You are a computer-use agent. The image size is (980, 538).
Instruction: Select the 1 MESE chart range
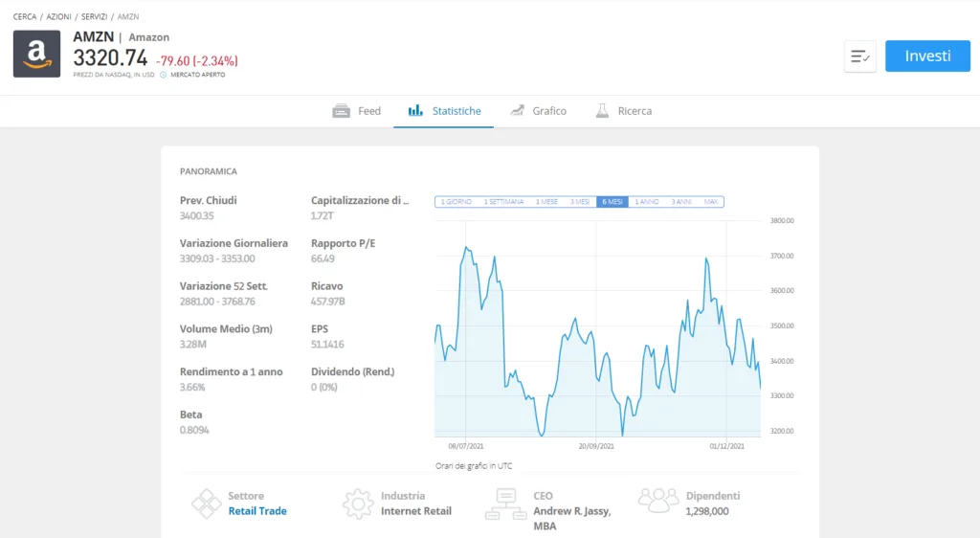click(546, 202)
